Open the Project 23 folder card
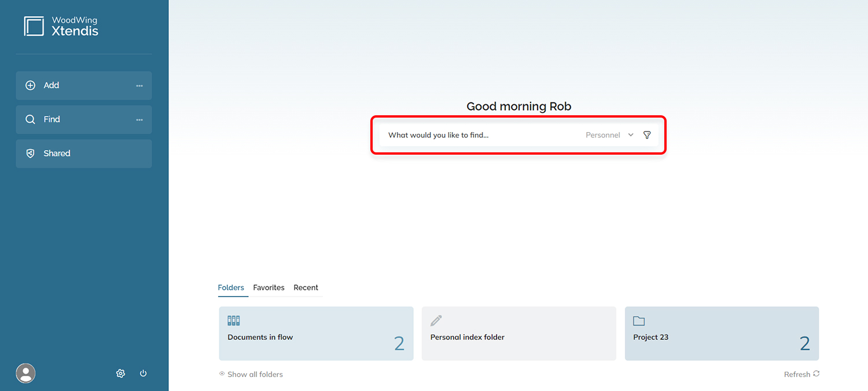868x391 pixels. pos(722,334)
